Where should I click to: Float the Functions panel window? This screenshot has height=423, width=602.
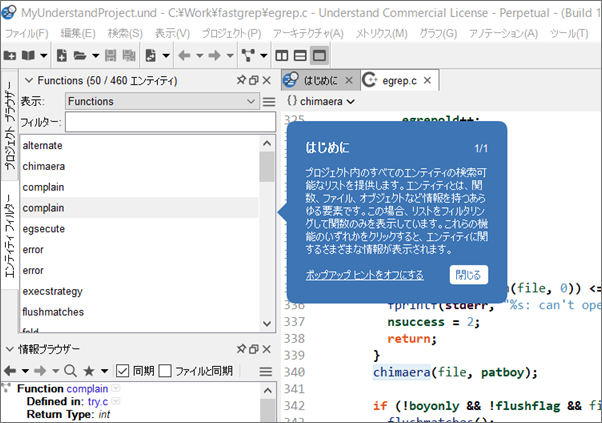click(x=253, y=81)
